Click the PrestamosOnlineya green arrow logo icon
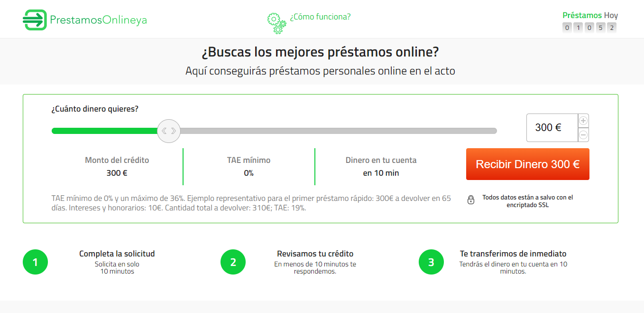The image size is (644, 313). tap(35, 20)
